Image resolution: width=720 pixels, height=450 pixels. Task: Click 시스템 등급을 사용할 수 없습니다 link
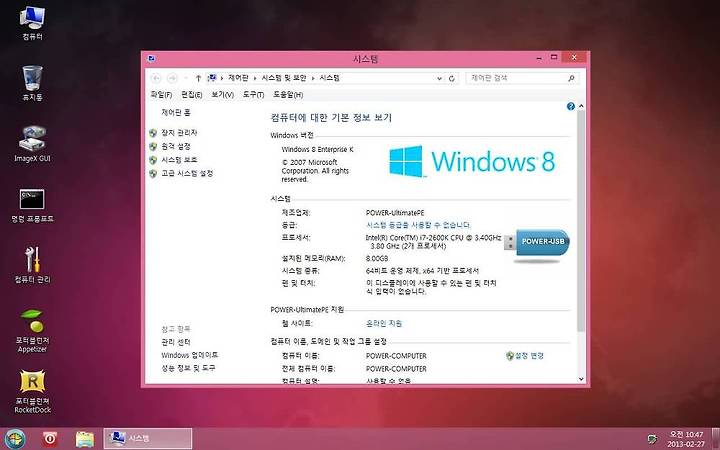[x=418, y=225]
